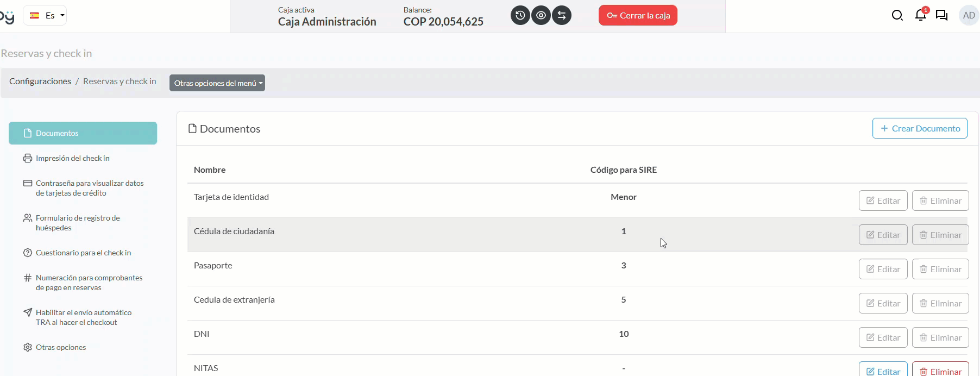980x376 pixels.
Task: Click the credit card icon in sidebar
Action: pyautogui.click(x=28, y=183)
